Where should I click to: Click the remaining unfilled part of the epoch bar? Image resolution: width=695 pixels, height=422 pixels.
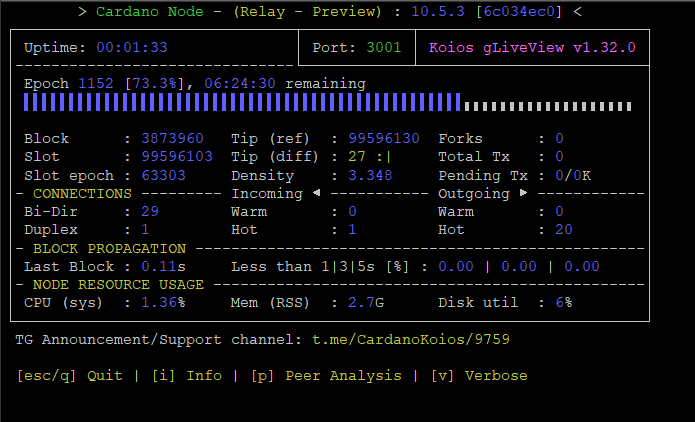[553, 105]
